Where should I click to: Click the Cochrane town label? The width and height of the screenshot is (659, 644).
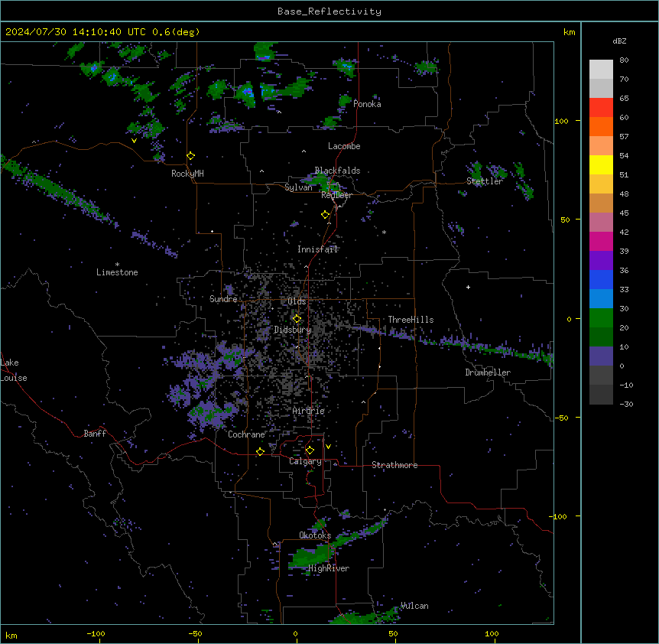click(246, 434)
